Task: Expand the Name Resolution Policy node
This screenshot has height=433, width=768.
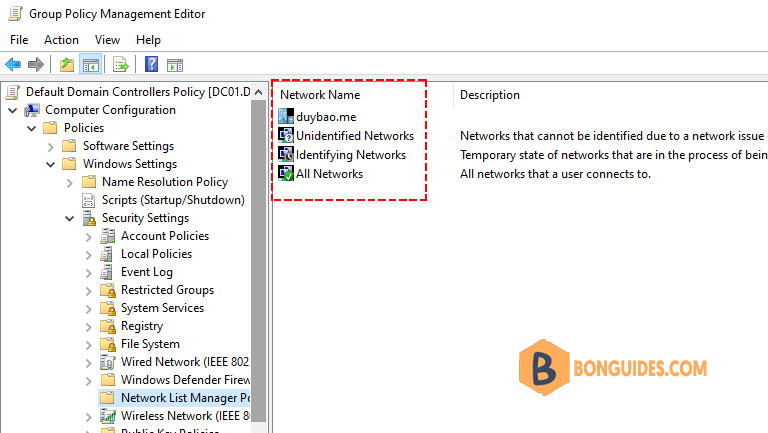Action: (70, 183)
